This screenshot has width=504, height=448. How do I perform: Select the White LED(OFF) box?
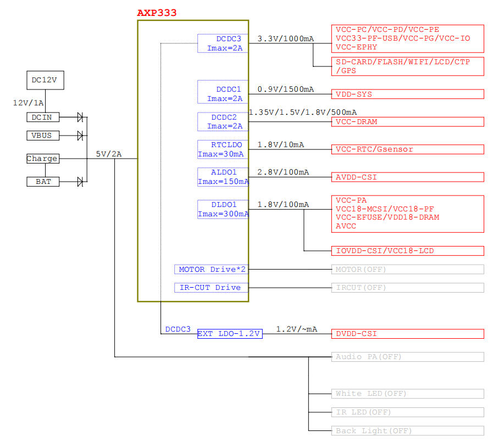(x=407, y=394)
